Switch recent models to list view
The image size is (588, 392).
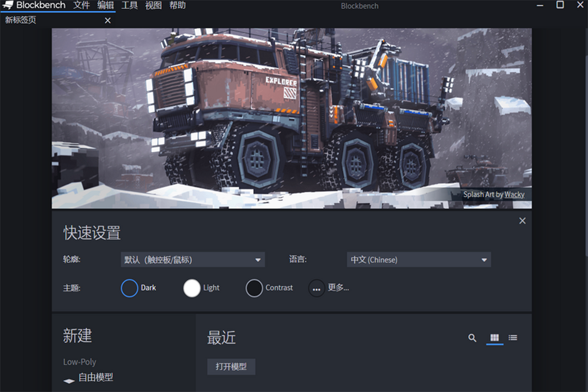(513, 338)
